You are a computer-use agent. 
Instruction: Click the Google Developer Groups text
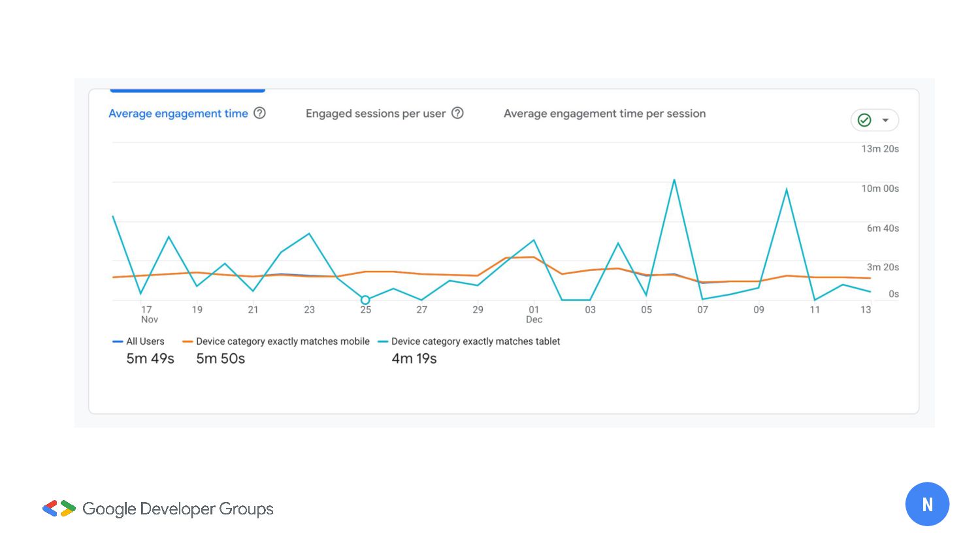[x=178, y=509]
